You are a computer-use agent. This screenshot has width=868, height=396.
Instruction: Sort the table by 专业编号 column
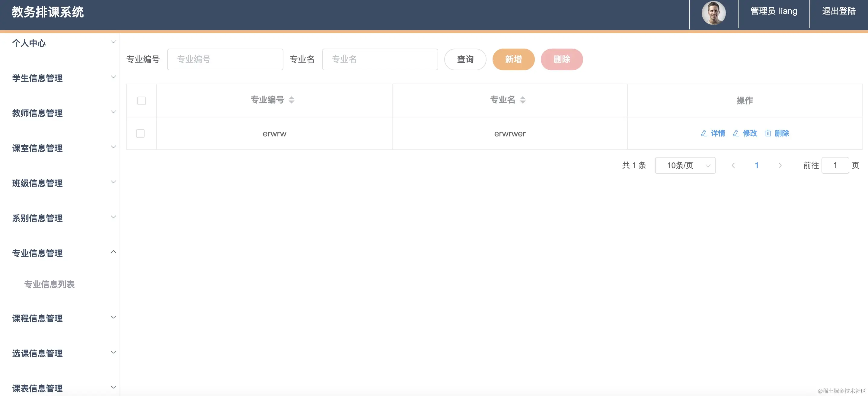point(273,100)
